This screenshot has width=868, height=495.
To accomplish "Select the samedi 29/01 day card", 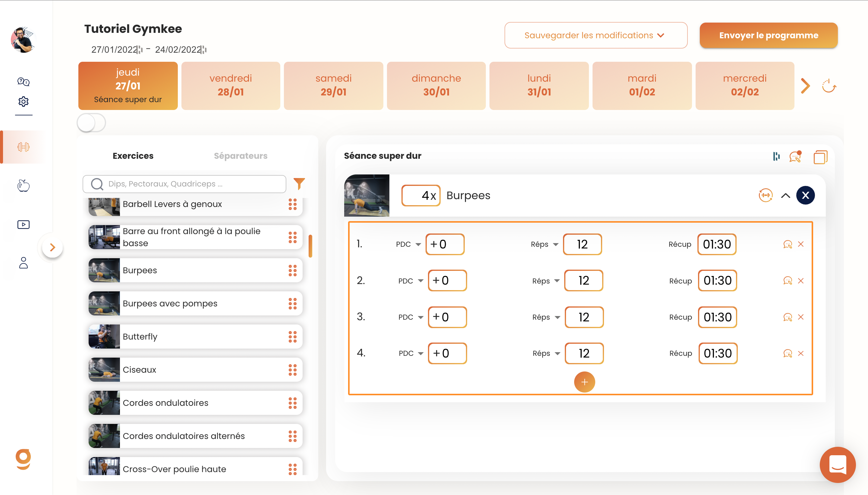I will tap(333, 86).
